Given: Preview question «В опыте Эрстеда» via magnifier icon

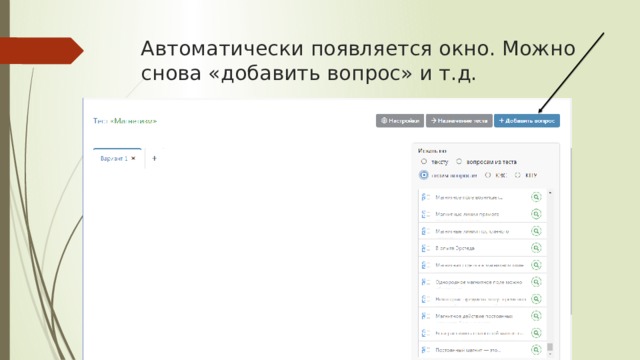Looking at the screenshot, I should point(536,248).
